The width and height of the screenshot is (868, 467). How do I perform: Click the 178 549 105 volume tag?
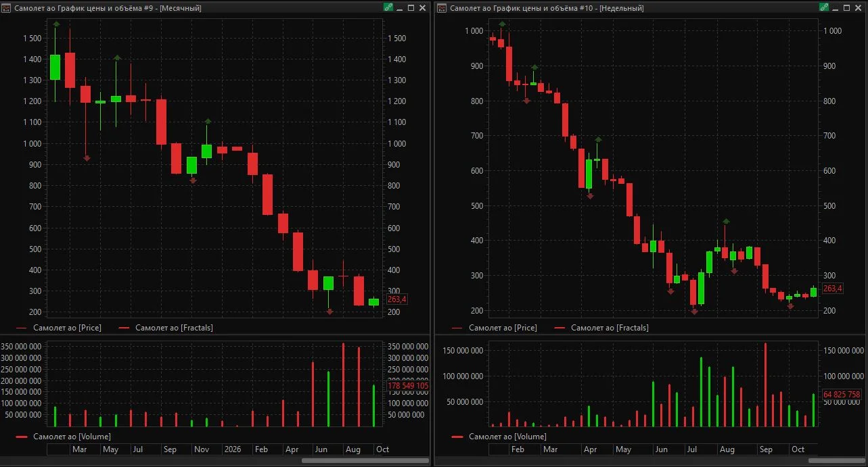coord(408,386)
